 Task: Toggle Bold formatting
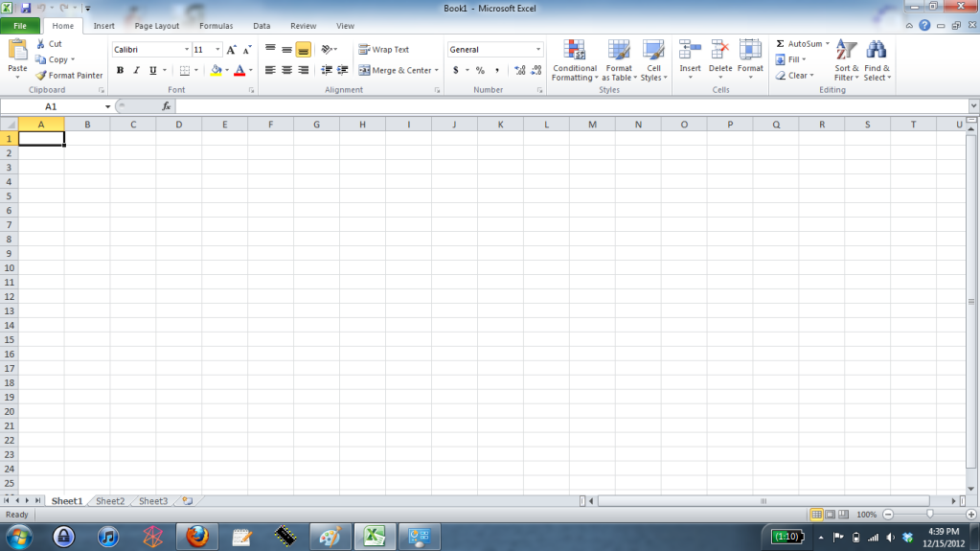pos(120,70)
